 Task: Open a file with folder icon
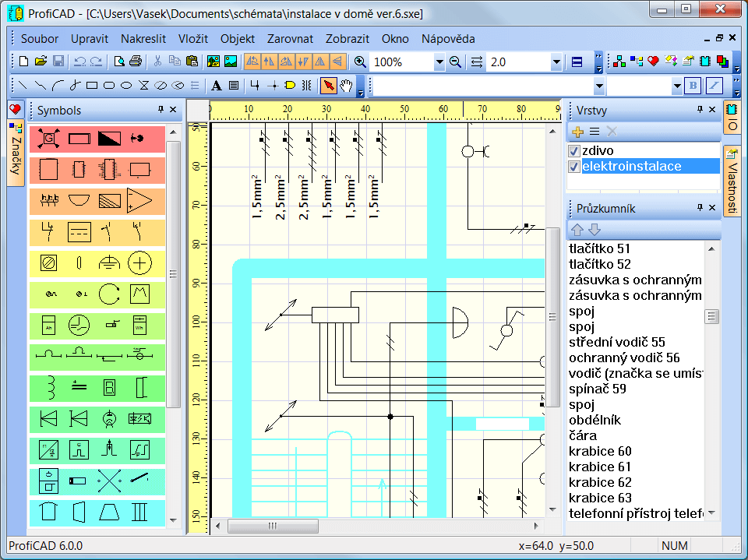(41, 62)
